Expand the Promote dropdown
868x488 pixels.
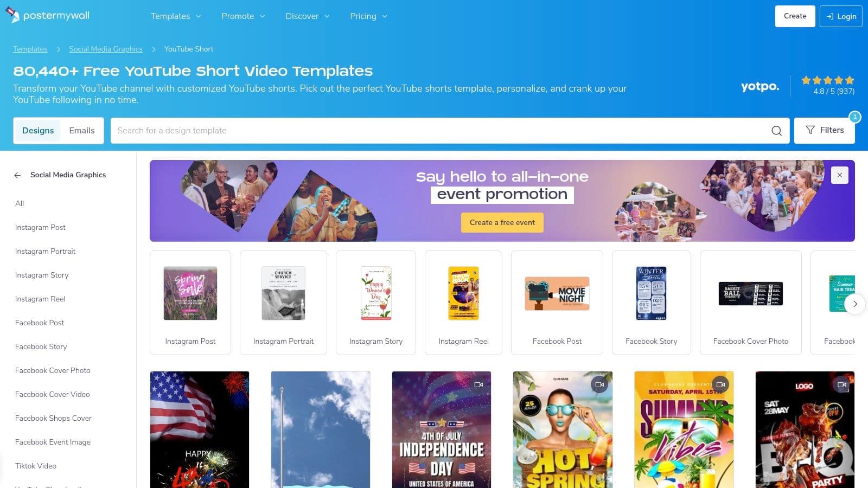[x=243, y=16]
